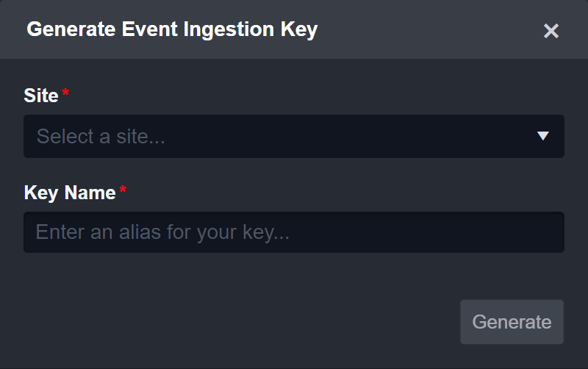Click the red asterisk beside Key Name

tap(123, 190)
